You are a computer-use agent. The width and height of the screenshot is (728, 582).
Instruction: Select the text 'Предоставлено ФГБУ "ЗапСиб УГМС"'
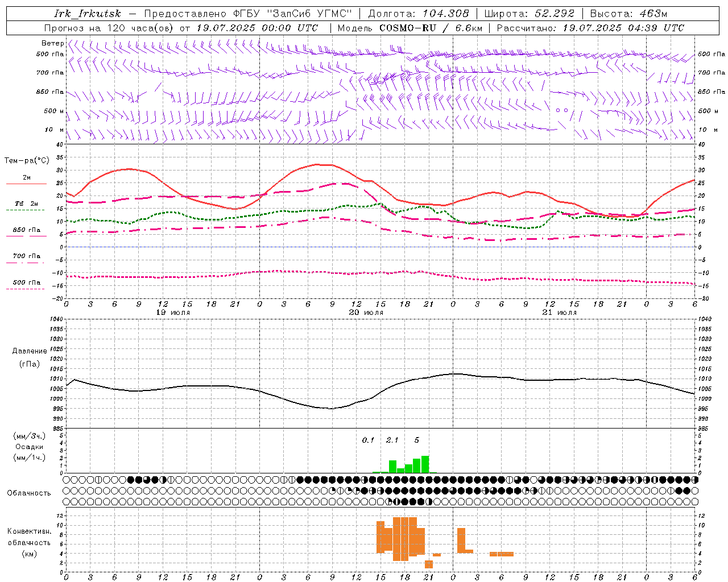click(x=248, y=14)
